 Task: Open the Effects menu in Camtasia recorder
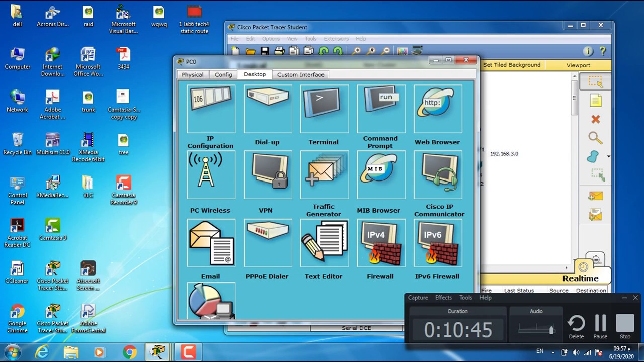click(x=443, y=298)
